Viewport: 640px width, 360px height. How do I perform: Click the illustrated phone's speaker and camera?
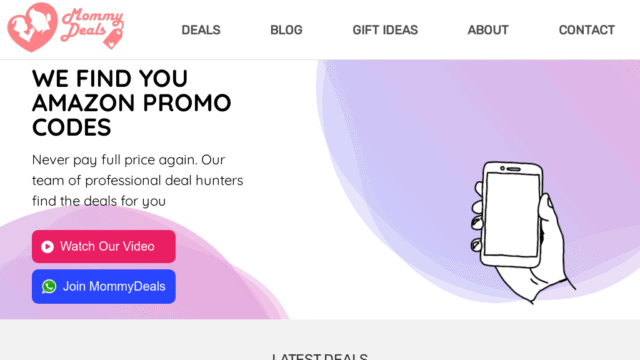click(510, 169)
